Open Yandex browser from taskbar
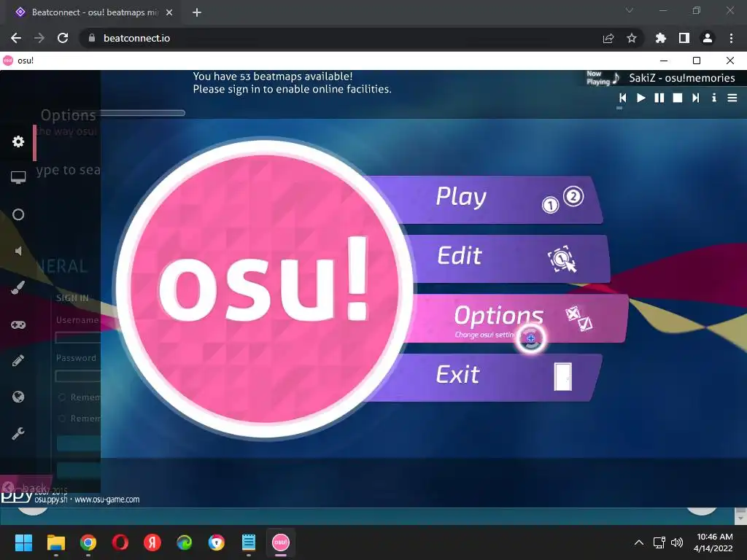 152,542
